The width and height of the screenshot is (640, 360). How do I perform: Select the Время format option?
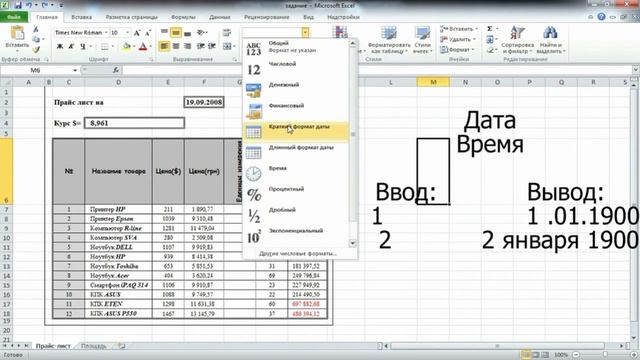296,173
